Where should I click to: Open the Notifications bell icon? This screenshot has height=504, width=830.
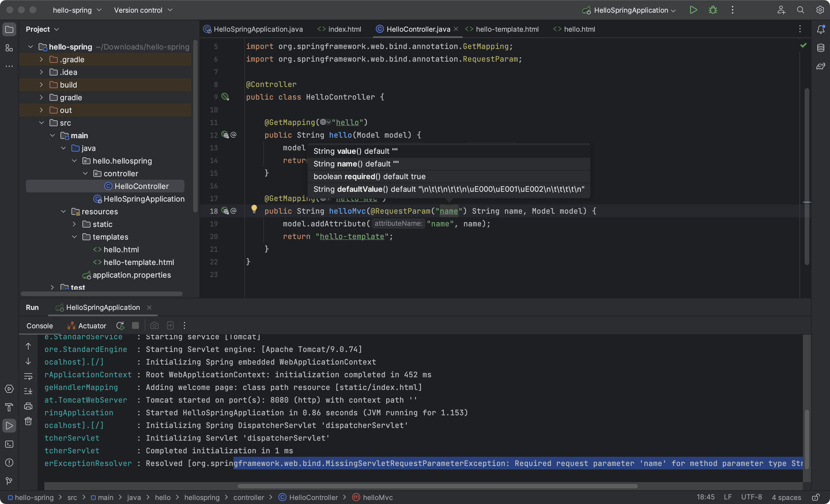[x=820, y=29]
